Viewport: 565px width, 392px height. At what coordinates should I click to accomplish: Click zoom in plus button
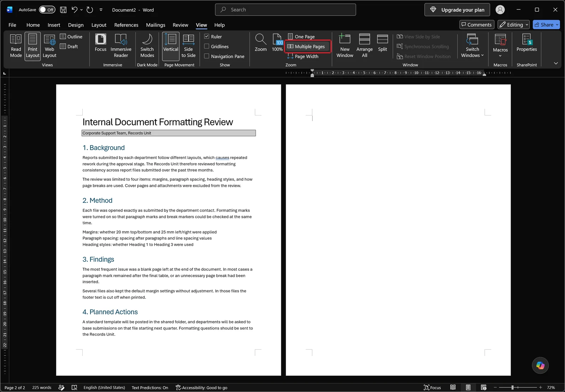click(540, 387)
